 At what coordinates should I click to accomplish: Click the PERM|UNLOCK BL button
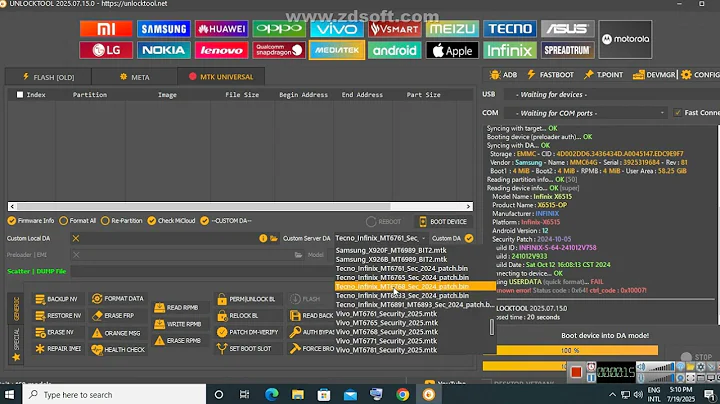tap(247, 299)
